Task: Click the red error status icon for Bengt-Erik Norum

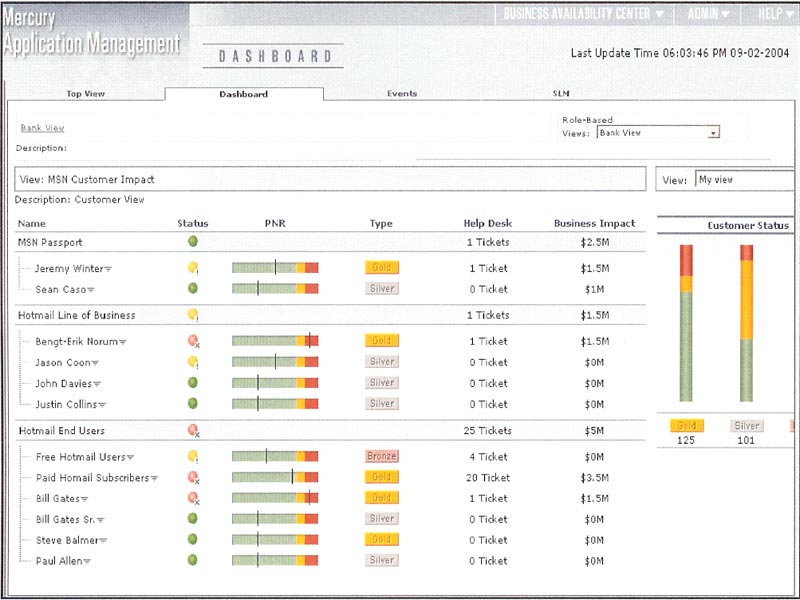Action: click(193, 341)
